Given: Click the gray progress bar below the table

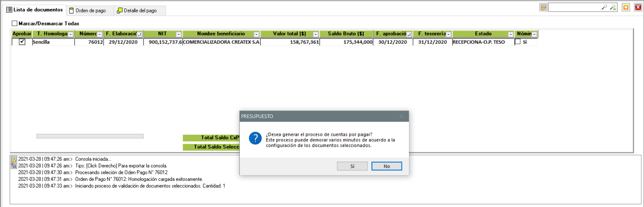Looking at the screenshot, I should pyautogui.click(x=90, y=136).
